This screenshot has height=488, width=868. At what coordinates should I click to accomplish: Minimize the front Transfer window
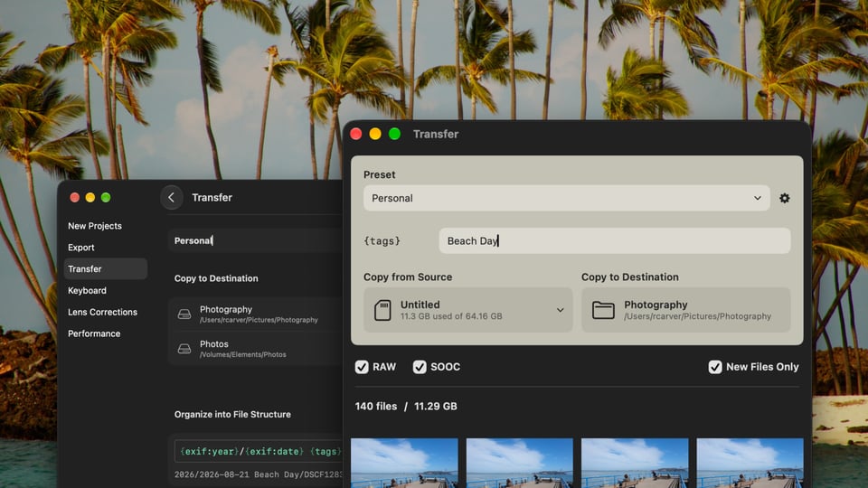[x=375, y=134]
